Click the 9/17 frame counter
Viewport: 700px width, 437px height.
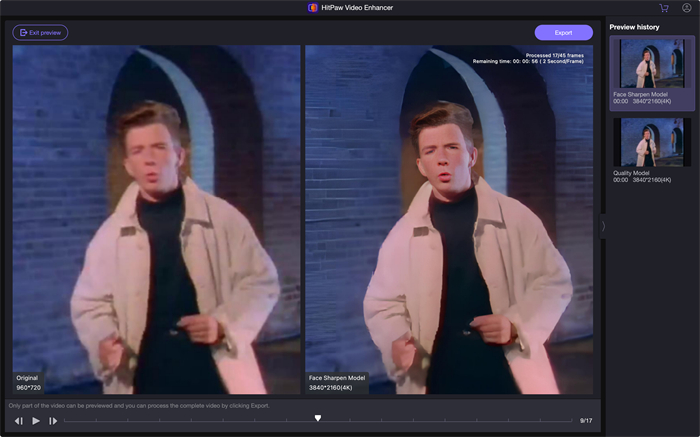pos(586,421)
